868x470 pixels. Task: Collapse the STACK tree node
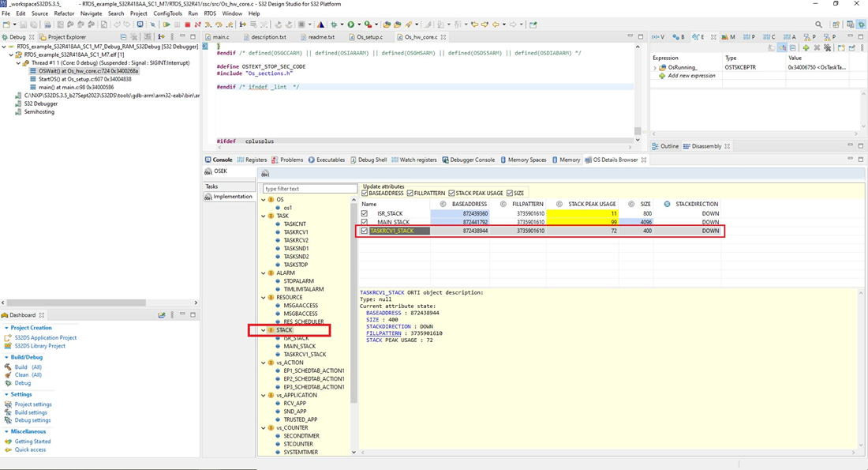pyautogui.click(x=263, y=330)
